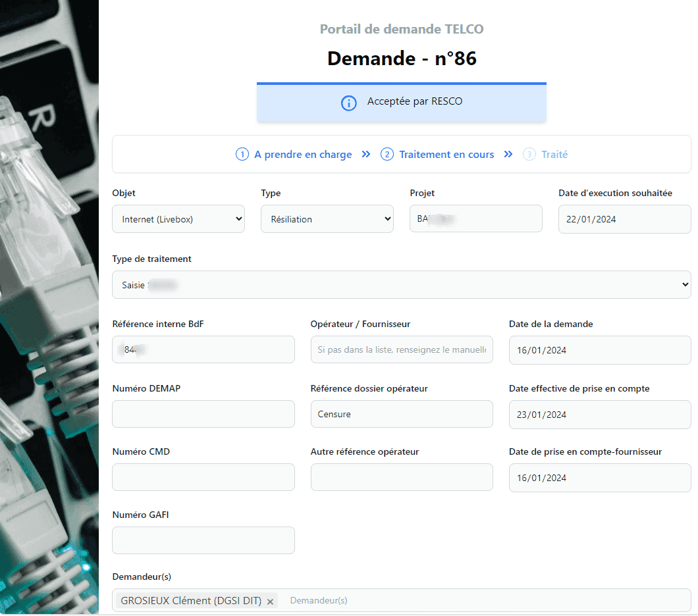The image size is (698, 616).
Task: Select the Traité step
Action: pyautogui.click(x=554, y=155)
